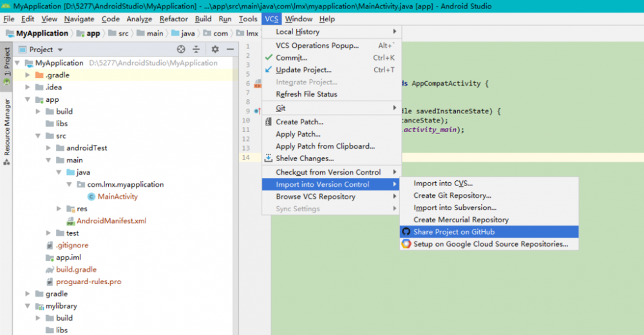This screenshot has height=335, width=644.
Task: Expand the .gradle folder
Action: (28, 75)
